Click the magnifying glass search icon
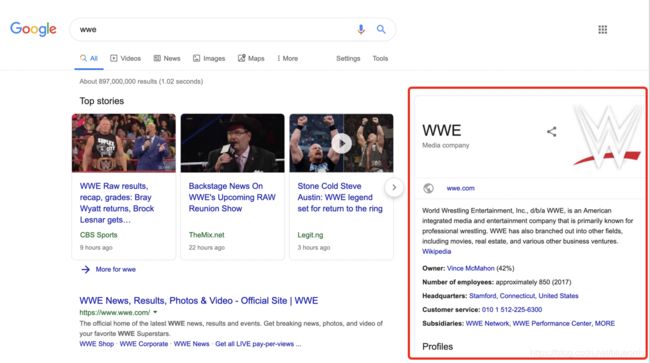 click(381, 29)
